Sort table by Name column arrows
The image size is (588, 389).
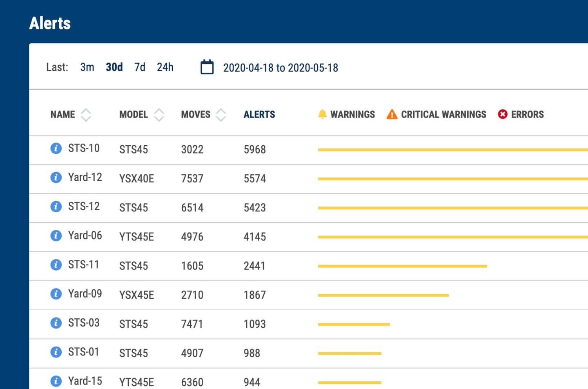point(86,115)
